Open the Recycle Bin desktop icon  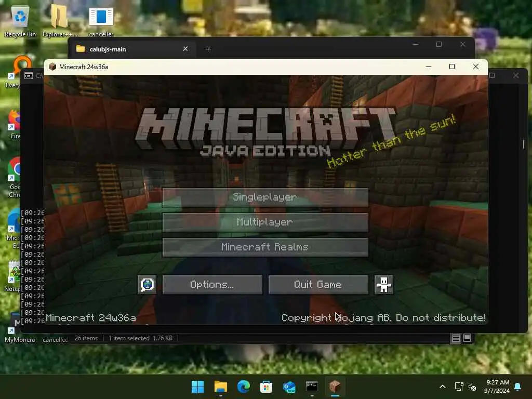click(x=20, y=21)
